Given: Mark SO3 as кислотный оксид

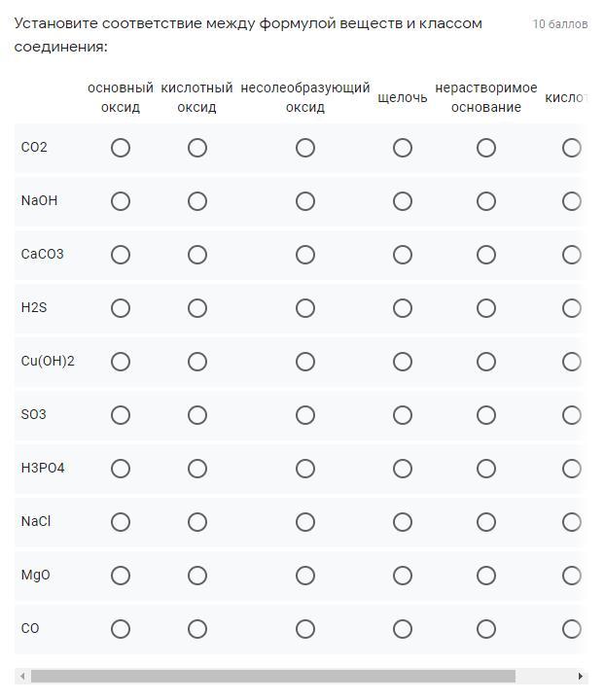Looking at the screenshot, I should [x=197, y=415].
